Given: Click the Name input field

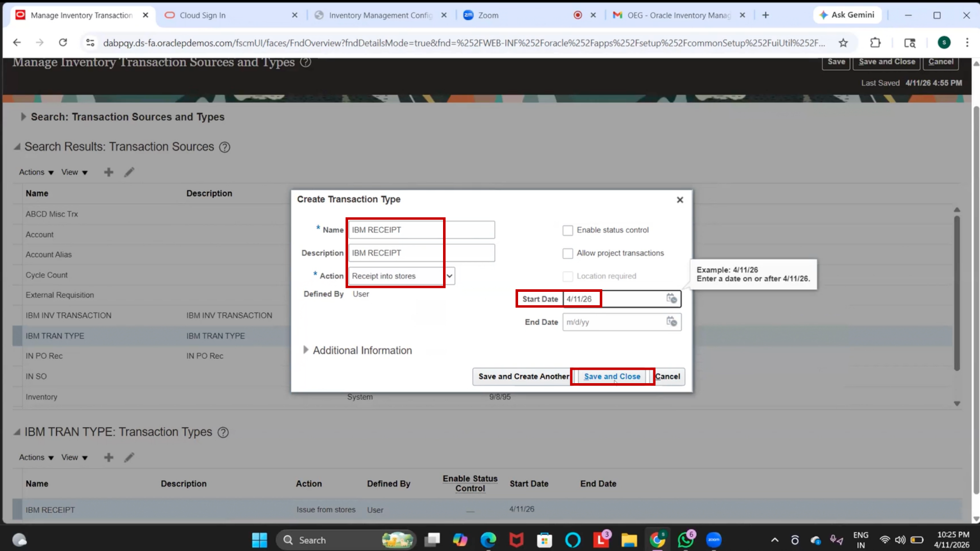Looking at the screenshot, I should (422, 230).
